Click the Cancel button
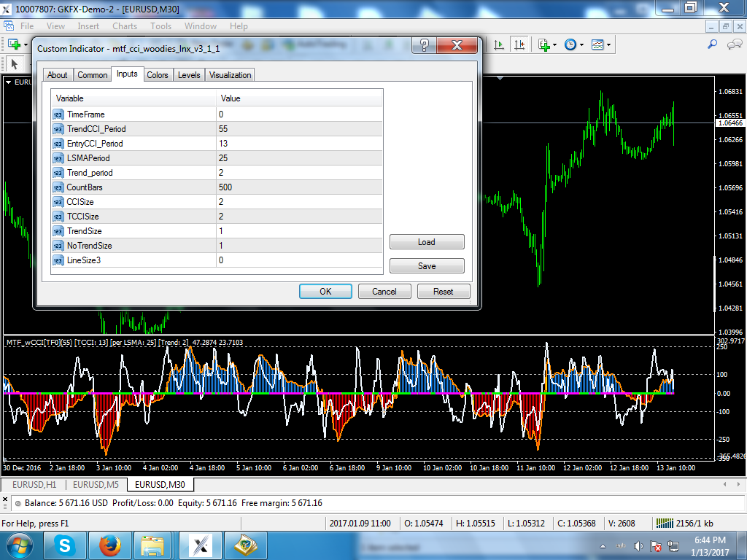Image resolution: width=747 pixels, height=560 pixels. tap(384, 292)
